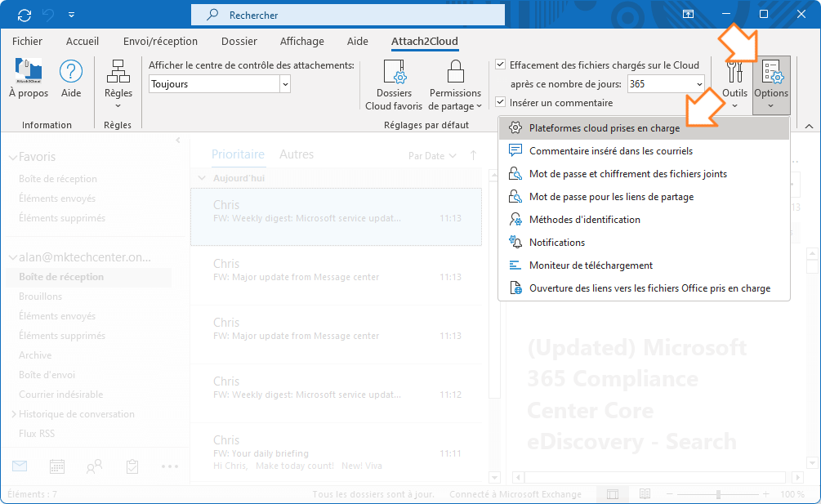Switch to the Accueil ribbon tab
The height and width of the screenshot is (504, 821).
click(82, 41)
